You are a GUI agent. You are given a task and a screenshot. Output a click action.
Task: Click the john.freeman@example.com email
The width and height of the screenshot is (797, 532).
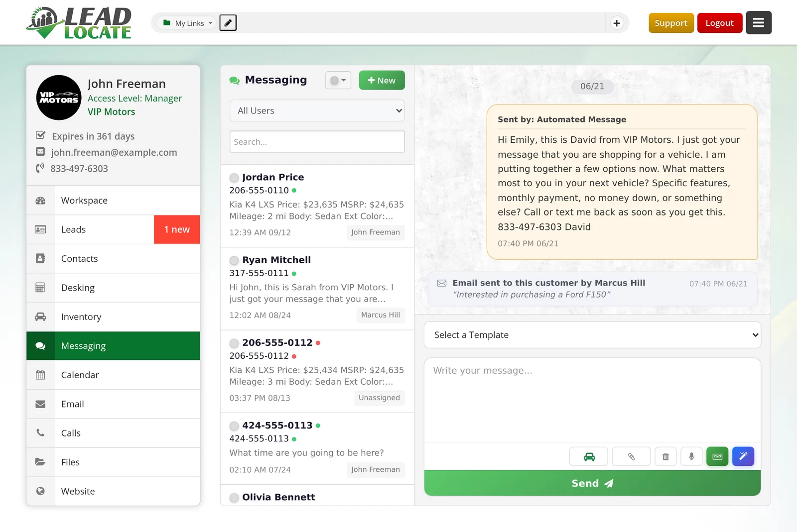point(114,152)
